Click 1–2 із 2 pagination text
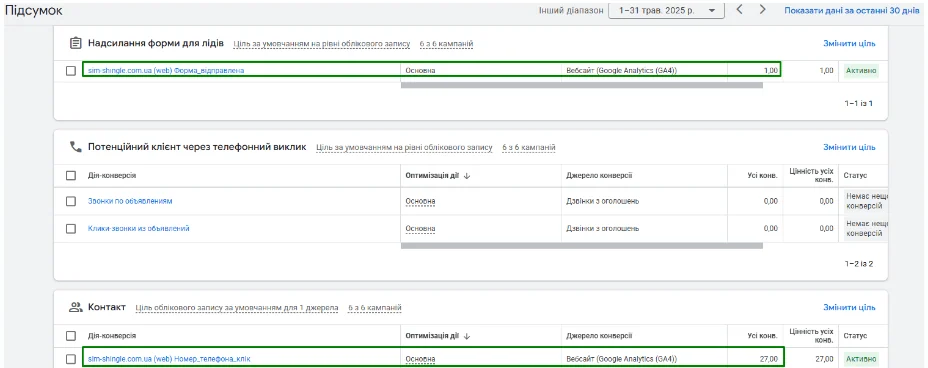Image resolution: width=928 pixels, height=368 pixels. (x=858, y=264)
